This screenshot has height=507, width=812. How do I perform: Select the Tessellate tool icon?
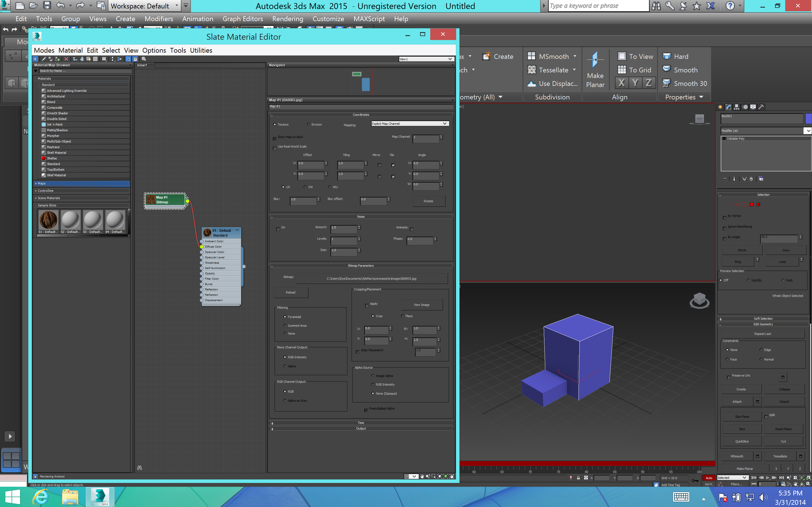[x=531, y=70]
